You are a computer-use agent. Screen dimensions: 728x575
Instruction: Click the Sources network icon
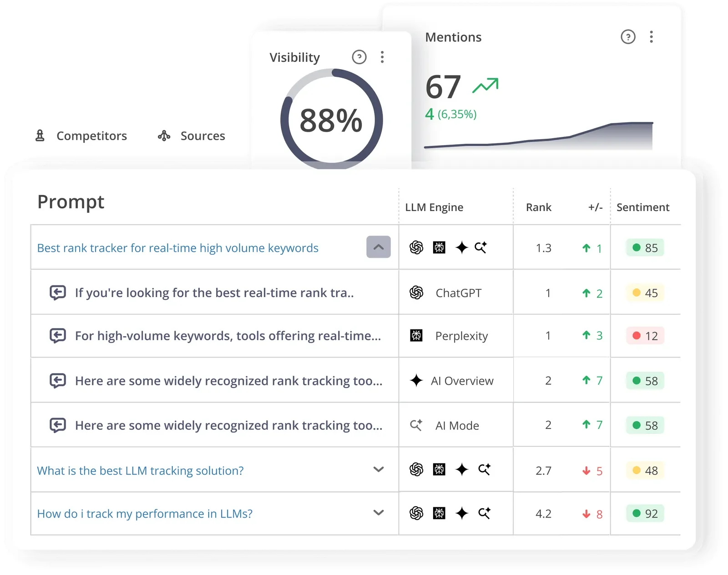coord(164,136)
